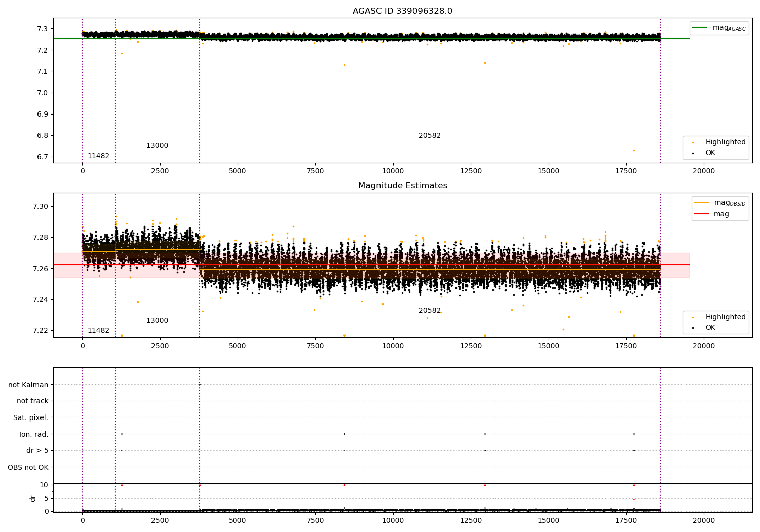760x532 pixels.
Task: Select "13000" label in the Magnitude Estimates plot
Action: 157,321
